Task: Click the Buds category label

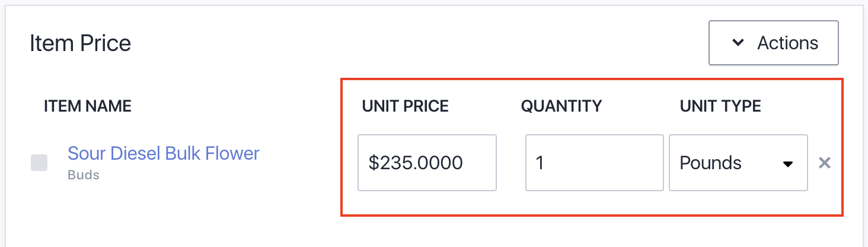Action: coord(84,175)
